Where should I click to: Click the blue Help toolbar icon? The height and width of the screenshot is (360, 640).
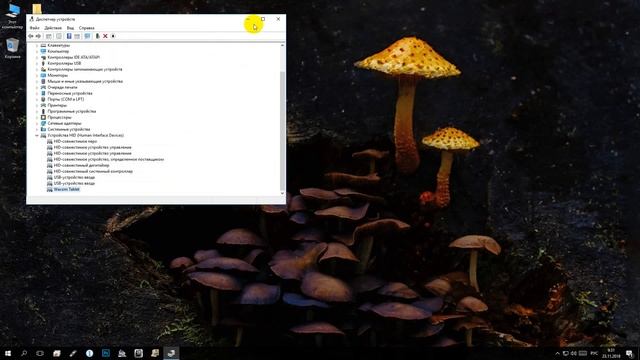tap(69, 36)
